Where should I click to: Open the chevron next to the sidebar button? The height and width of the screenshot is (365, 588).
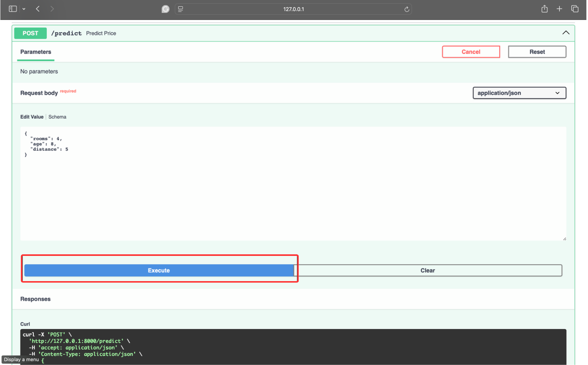pyautogui.click(x=23, y=9)
